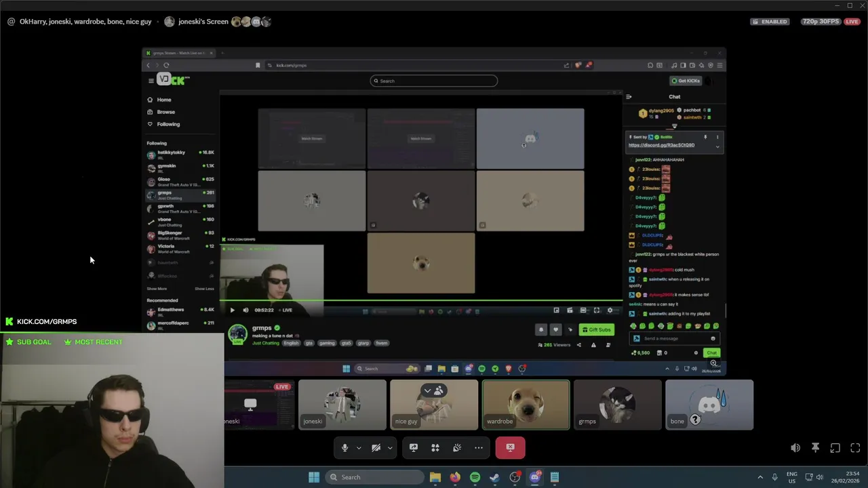The width and height of the screenshot is (868, 488).
Task: Open chat settings gear icon
Action: tap(696, 352)
